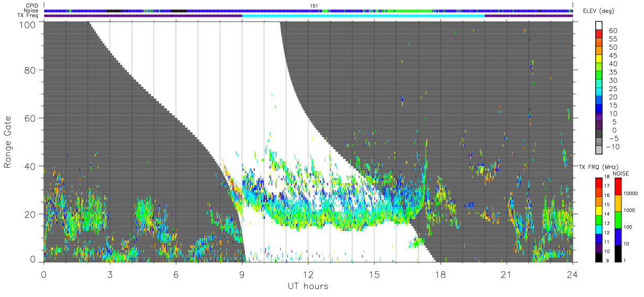Click the '21' tick label on UT hours axis
Screen dimensions: 644x297
click(x=506, y=274)
